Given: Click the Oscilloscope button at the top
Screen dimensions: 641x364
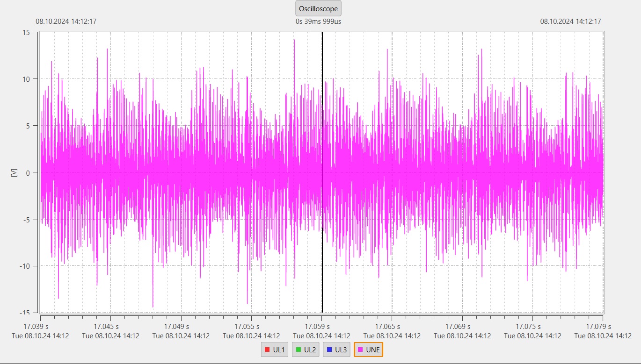Looking at the screenshot, I should (x=318, y=8).
